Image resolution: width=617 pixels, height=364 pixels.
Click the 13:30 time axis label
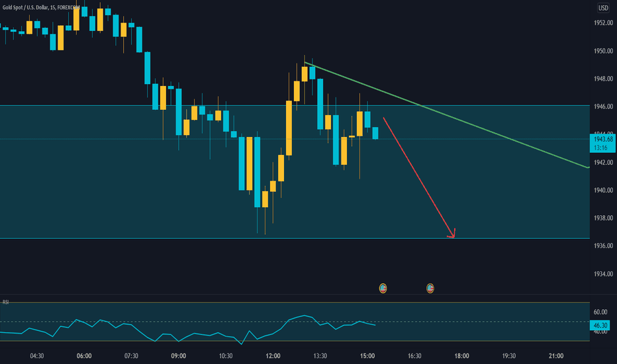click(320, 356)
